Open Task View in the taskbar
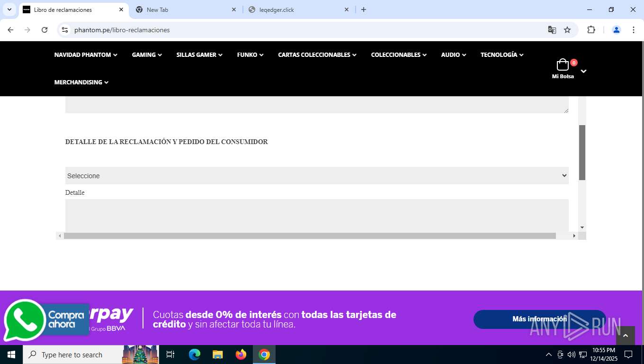This screenshot has width=644, height=364. pyautogui.click(x=170, y=355)
